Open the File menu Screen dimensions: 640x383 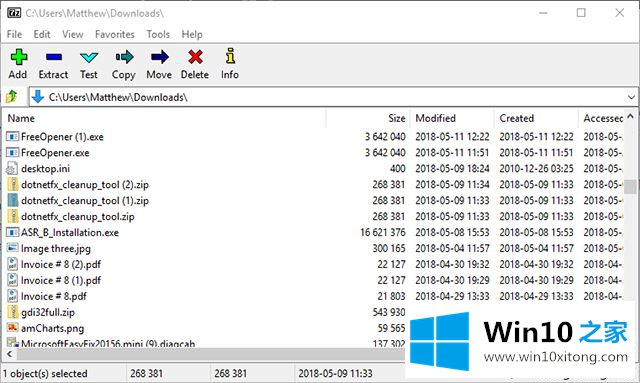pyautogui.click(x=14, y=34)
